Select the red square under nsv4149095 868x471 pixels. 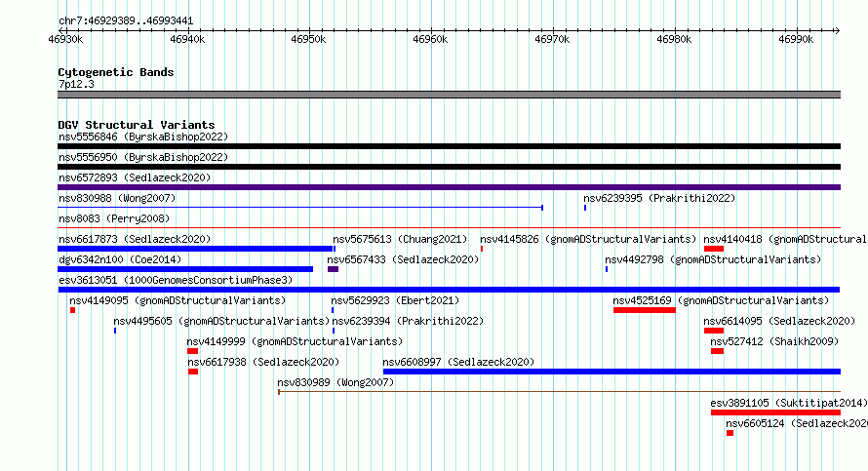(72, 310)
